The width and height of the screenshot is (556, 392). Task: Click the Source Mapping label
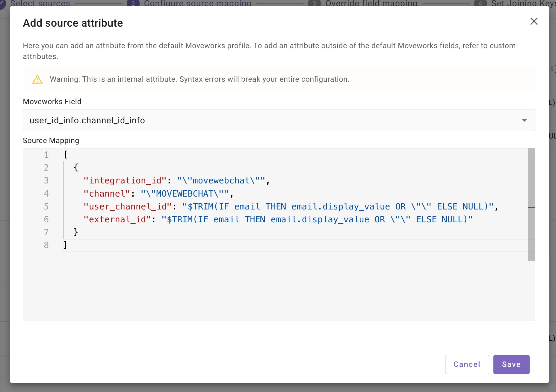(51, 141)
